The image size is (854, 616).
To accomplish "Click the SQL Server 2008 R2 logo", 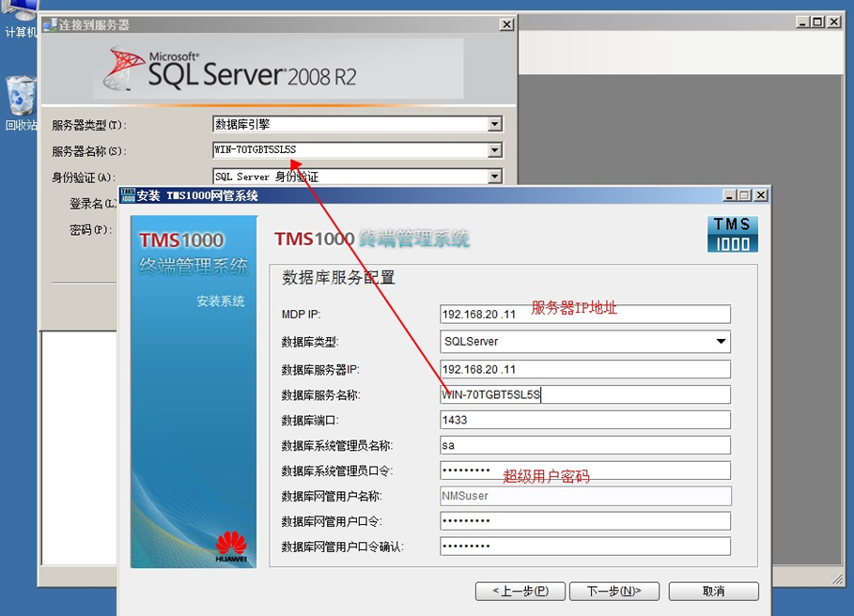I will point(231,69).
